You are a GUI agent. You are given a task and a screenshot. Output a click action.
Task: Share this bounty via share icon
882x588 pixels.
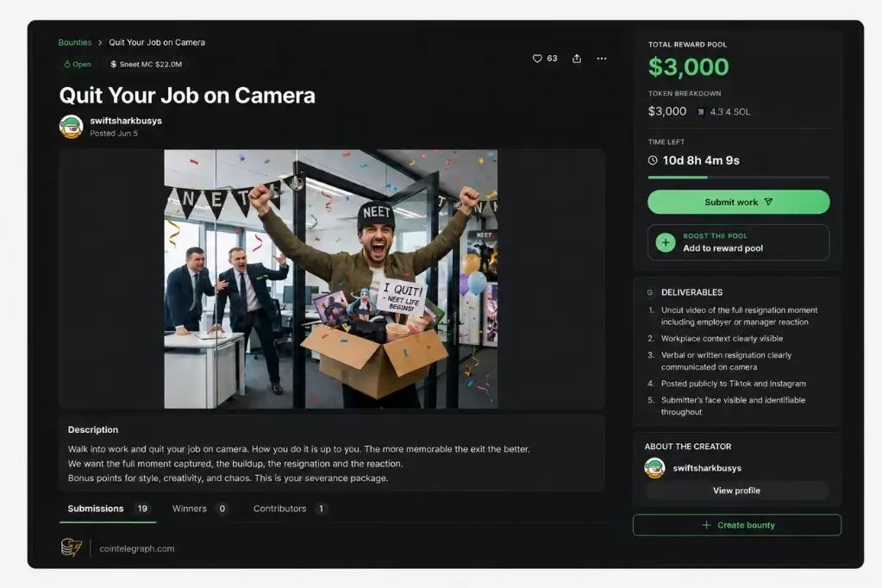click(577, 59)
